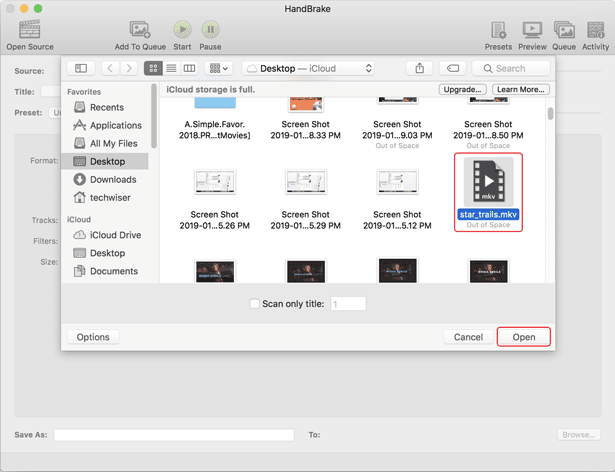Screen dimensions: 615x472
Task: Click the Open Source clapperboard icon
Action: pyautogui.click(x=29, y=29)
